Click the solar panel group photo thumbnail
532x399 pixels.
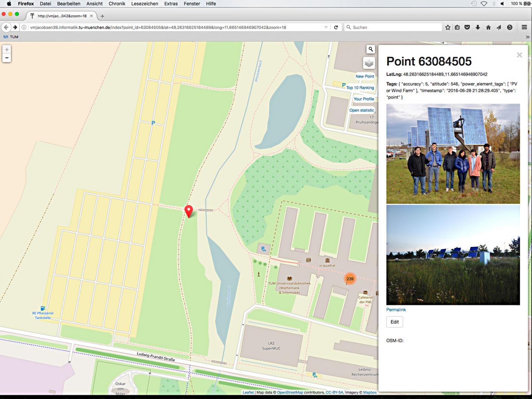(x=453, y=154)
